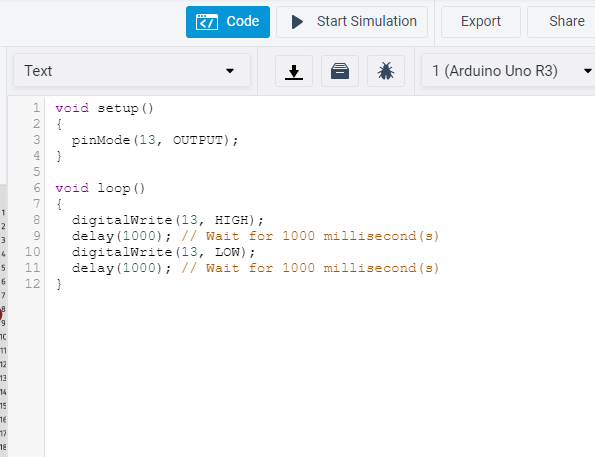Click the 'void setup()' line
The width and height of the screenshot is (595, 457).
coord(104,109)
